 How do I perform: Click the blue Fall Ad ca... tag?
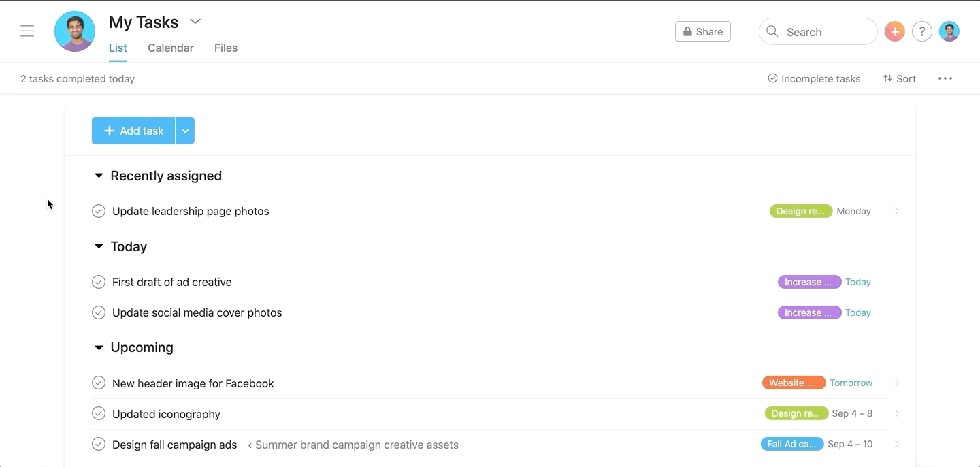pos(792,444)
